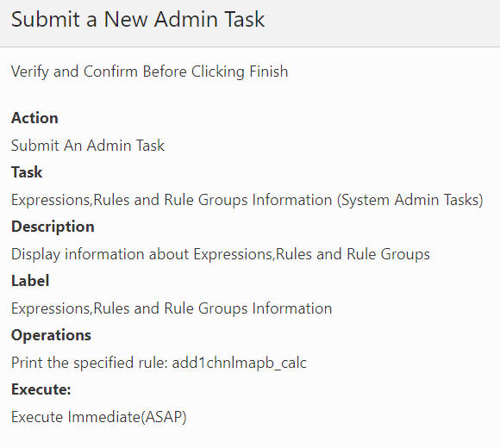Viewport: 500px width, 448px height.
Task: Click the 'Submit a New Admin Task' title
Action: [x=138, y=20]
